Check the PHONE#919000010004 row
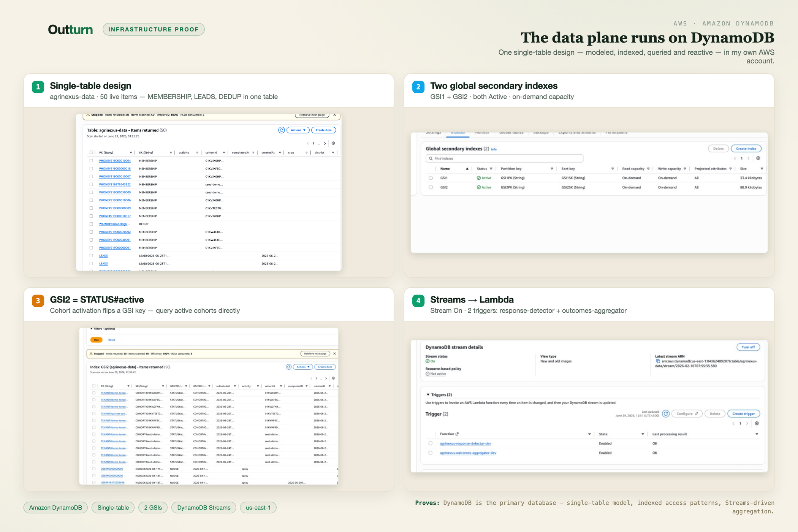Viewport: 798px width, 532px height. 91,161
